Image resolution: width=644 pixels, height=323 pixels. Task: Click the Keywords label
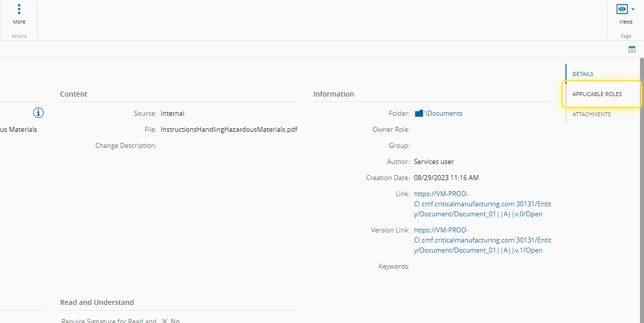[394, 266]
